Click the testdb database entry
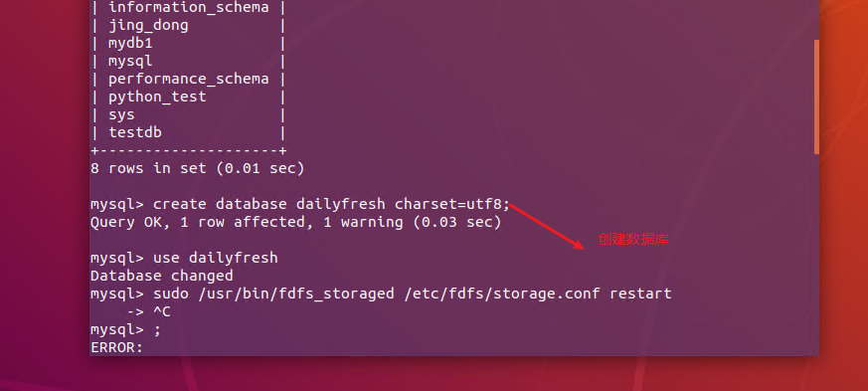 pyautogui.click(x=135, y=132)
